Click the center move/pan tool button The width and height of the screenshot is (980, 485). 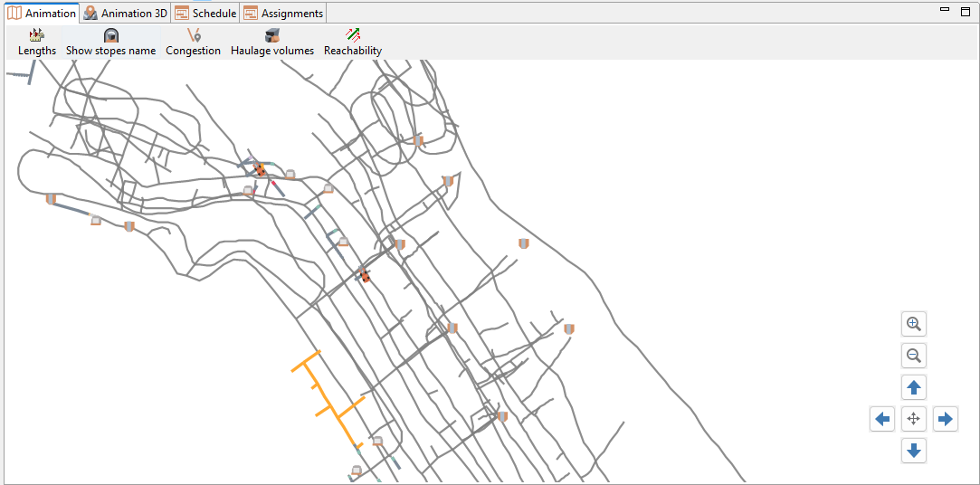[914, 419]
